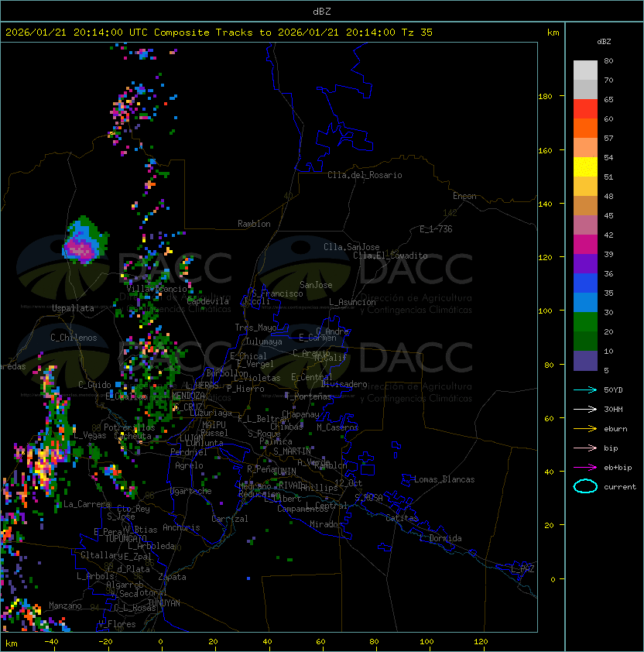The width and height of the screenshot is (644, 652).
Task: Click the 'Tres_Mayo' place label
Action: pyautogui.click(x=255, y=328)
